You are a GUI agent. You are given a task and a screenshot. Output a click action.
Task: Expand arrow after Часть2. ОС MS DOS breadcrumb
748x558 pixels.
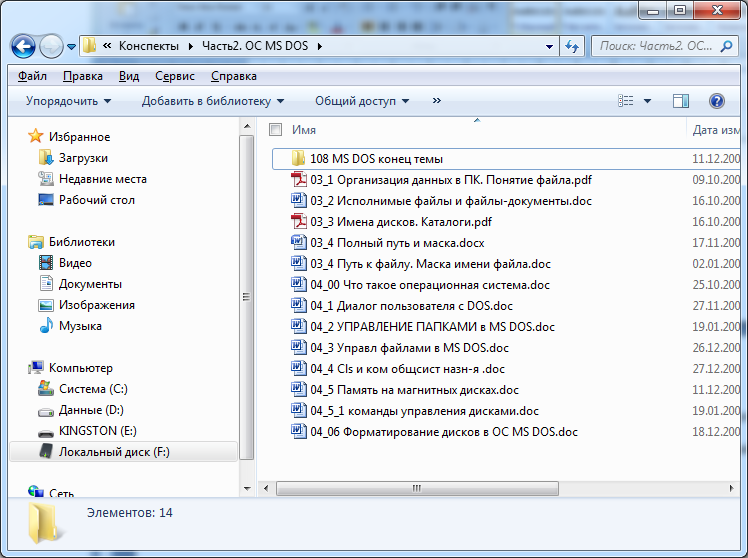click(320, 46)
